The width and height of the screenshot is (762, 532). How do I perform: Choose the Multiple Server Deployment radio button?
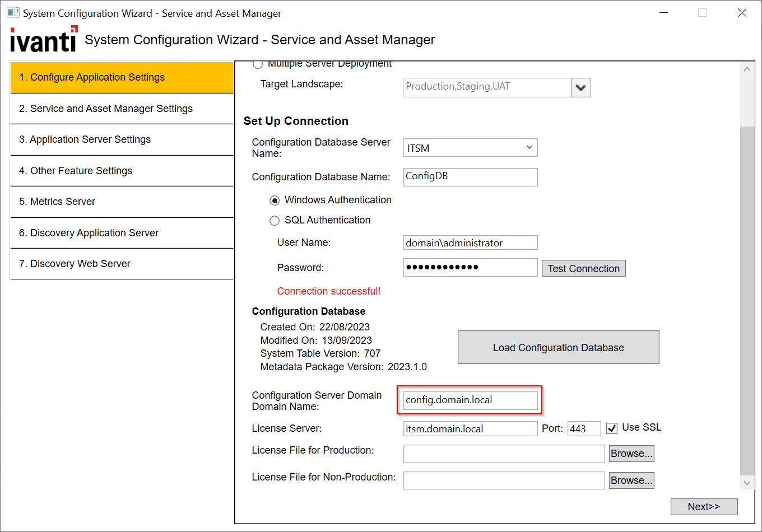(x=258, y=64)
